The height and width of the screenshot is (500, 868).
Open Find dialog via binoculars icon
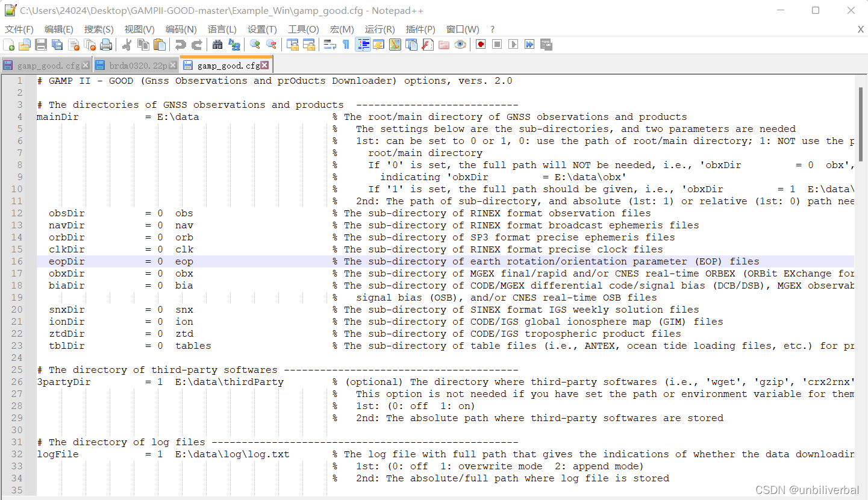click(x=217, y=45)
